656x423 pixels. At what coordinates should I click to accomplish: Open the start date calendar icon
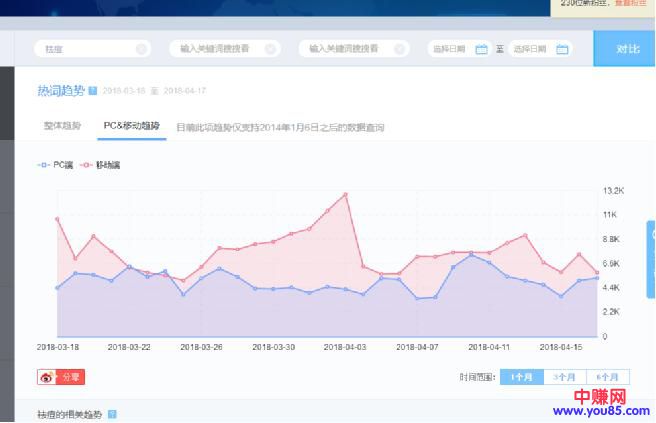pos(481,49)
